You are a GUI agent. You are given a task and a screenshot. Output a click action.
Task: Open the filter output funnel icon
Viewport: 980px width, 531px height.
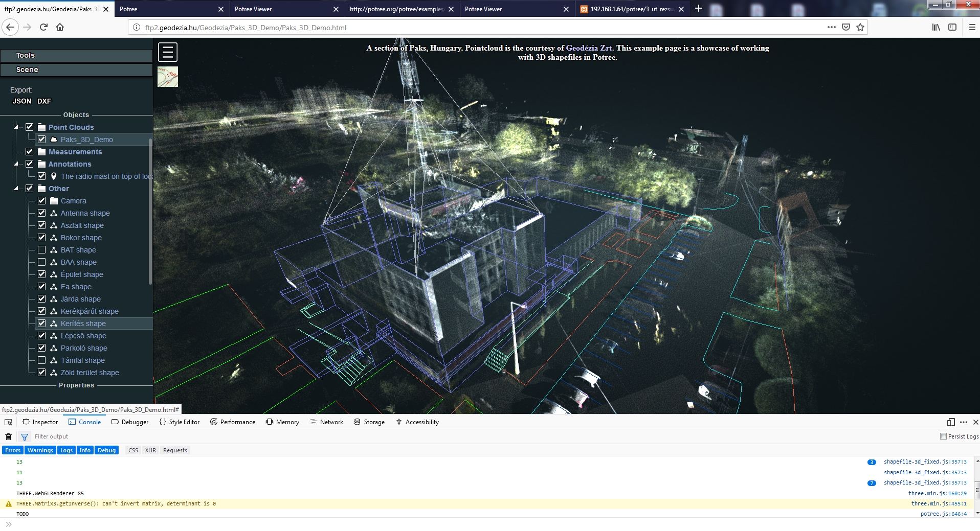click(24, 437)
